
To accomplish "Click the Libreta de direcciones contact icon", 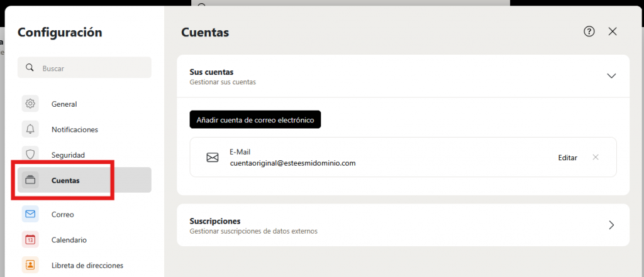I will tap(30, 265).
